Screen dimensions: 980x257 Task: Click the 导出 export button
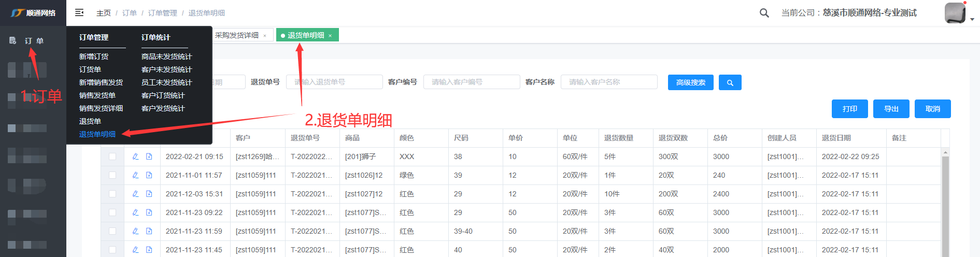891,109
